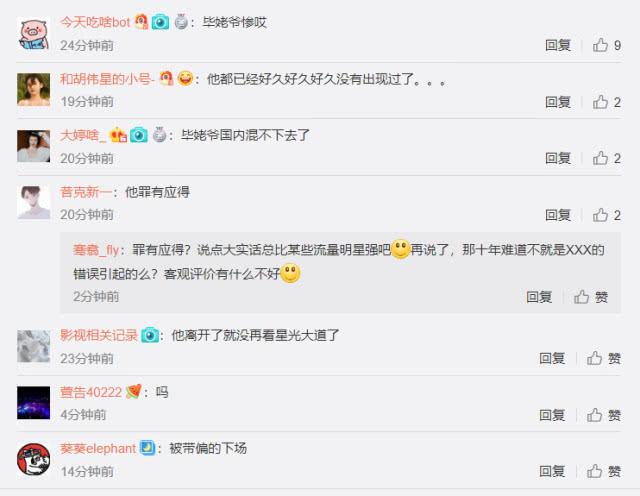
Task: Open 今天吃啥bot user profile link
Action: click(95, 22)
